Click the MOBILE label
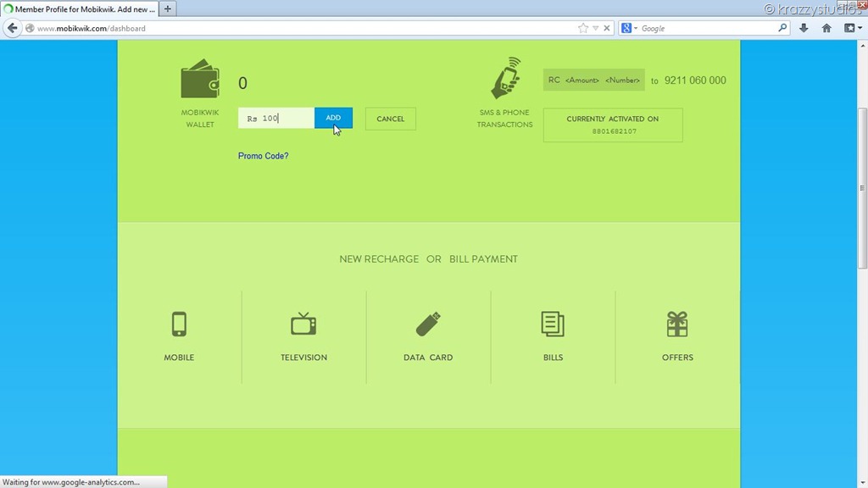Screen dimensions: 868x488 [179, 358]
